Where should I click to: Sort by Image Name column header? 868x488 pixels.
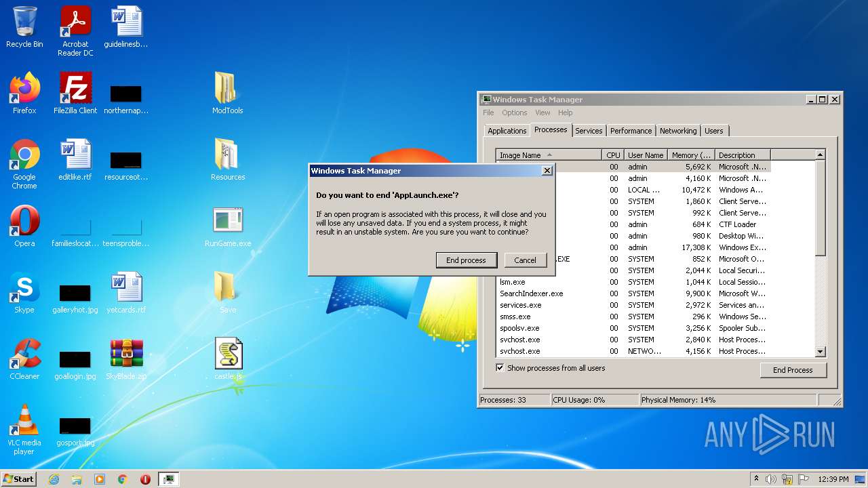pyautogui.click(x=549, y=155)
